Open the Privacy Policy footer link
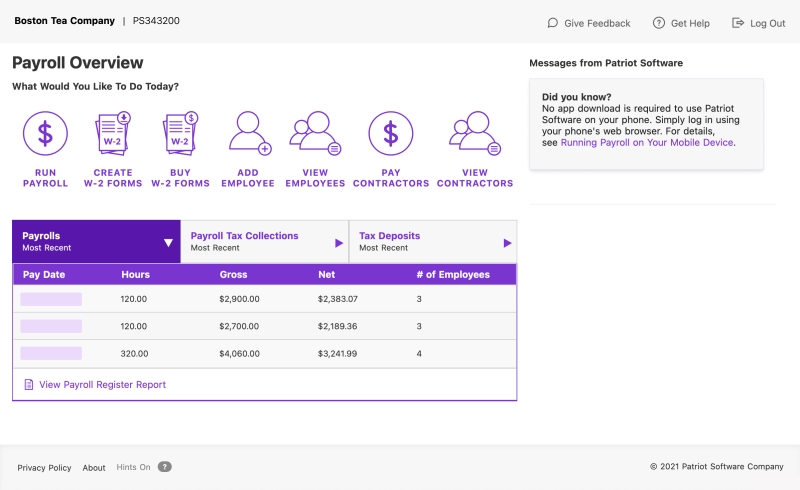This screenshot has height=490, width=800. click(x=44, y=468)
